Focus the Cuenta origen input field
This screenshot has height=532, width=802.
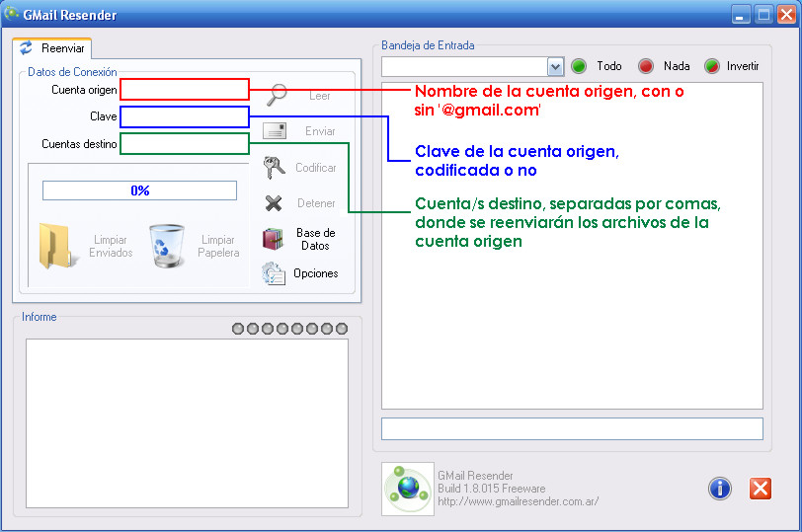[x=185, y=90]
